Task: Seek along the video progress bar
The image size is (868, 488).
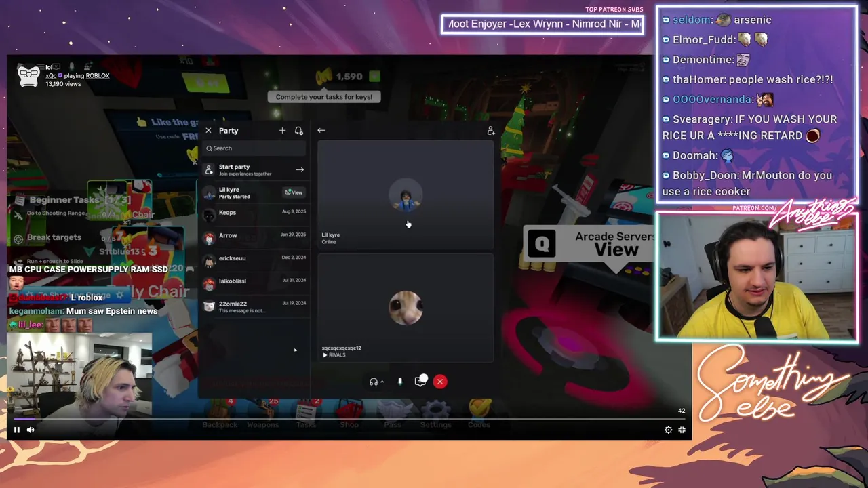Action: coord(349,419)
